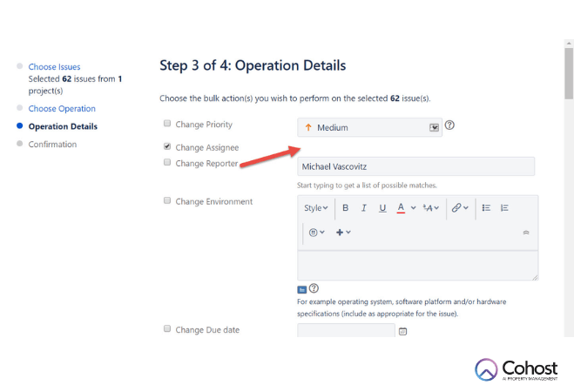Screen dimensions: 574x392
Task: Go to Choose Issues step
Action: coord(54,67)
